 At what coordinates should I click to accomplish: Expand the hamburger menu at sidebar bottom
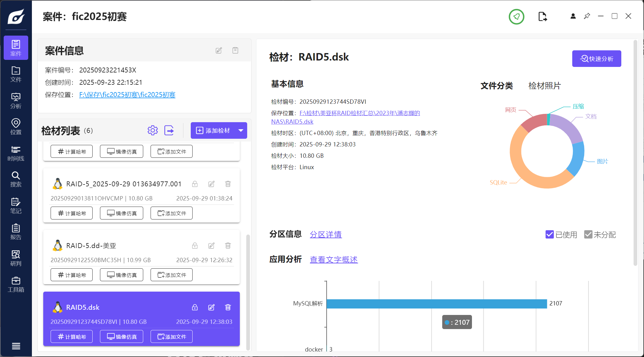(16, 346)
